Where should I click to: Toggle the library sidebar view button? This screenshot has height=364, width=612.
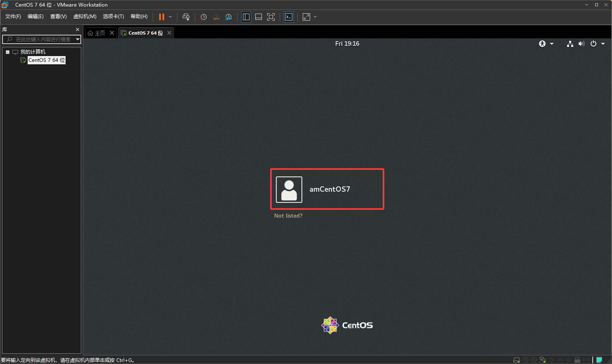tap(246, 17)
